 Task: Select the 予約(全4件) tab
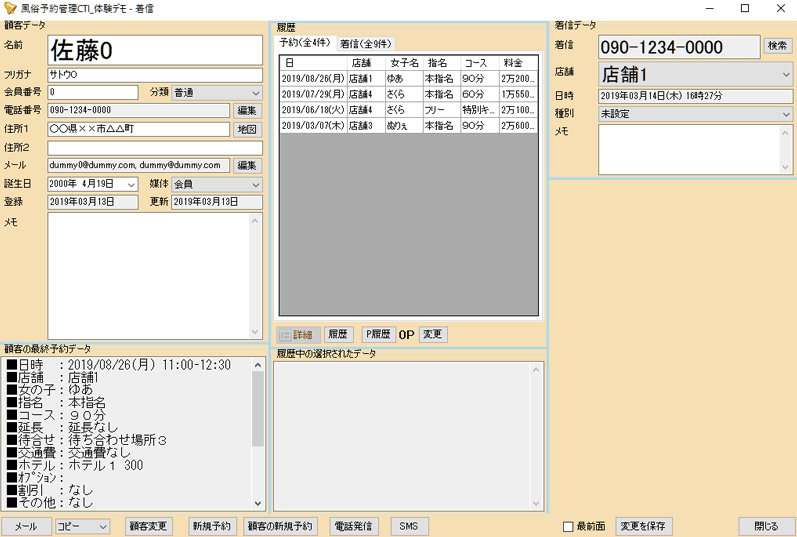click(x=307, y=44)
